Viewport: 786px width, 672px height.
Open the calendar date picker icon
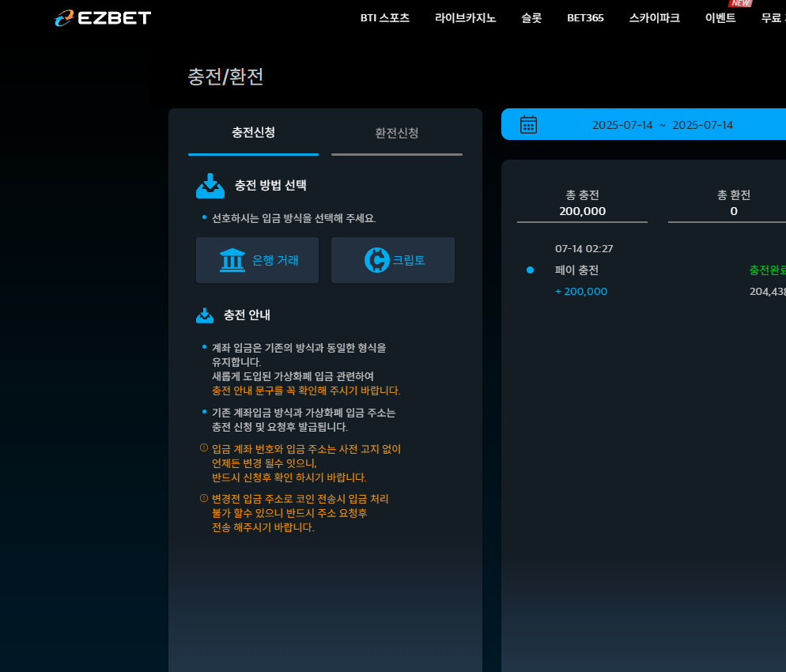click(x=528, y=124)
